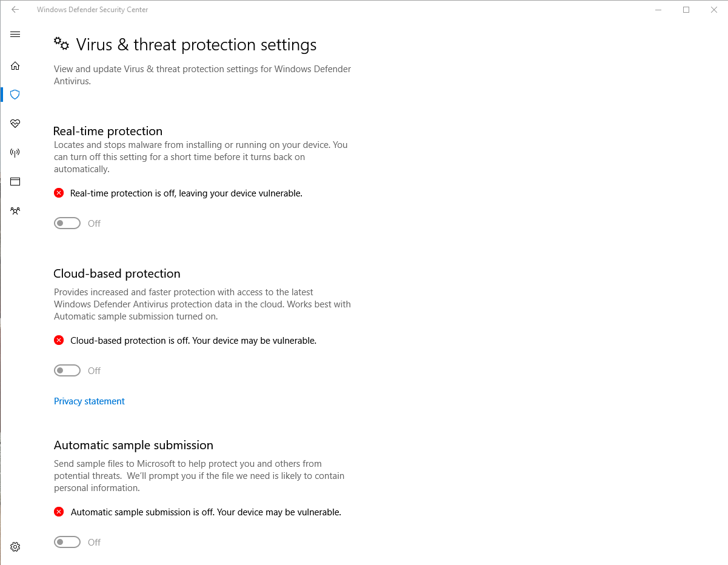
Task: Open Device performance & health heart icon
Action: point(15,124)
